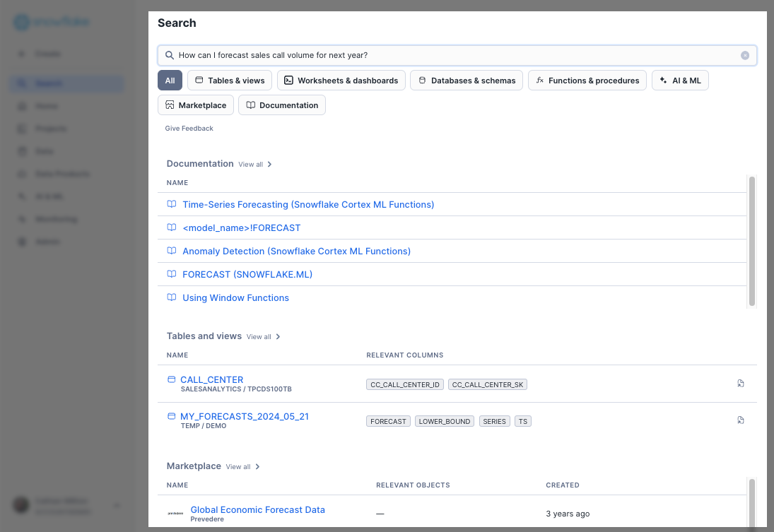Click the Give Feedback link
The height and width of the screenshot is (532, 774).
189,128
